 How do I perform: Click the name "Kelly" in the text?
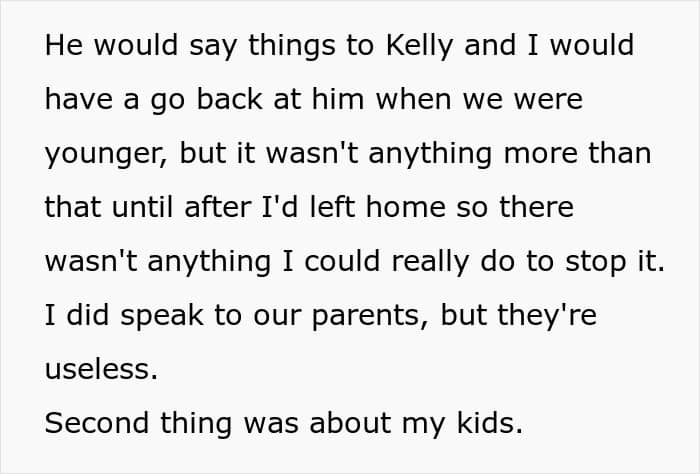[420, 46]
